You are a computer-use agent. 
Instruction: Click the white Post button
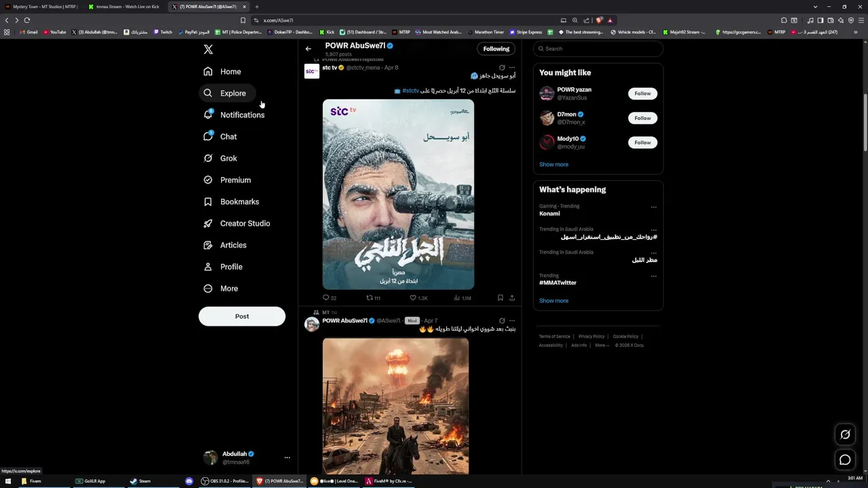(x=242, y=316)
